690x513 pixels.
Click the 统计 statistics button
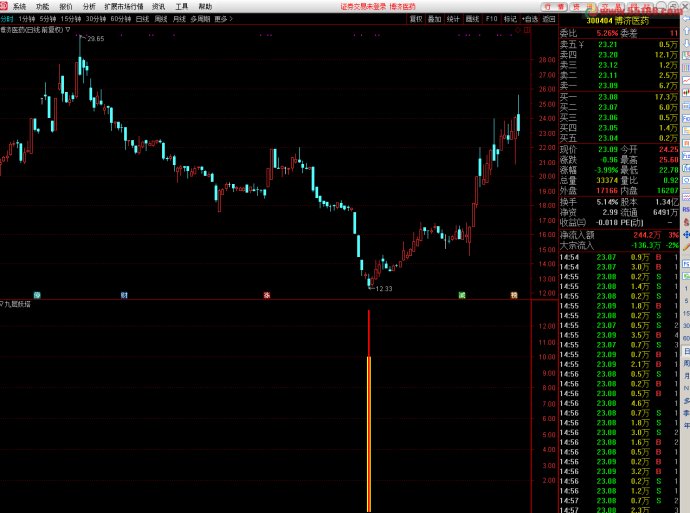453,19
